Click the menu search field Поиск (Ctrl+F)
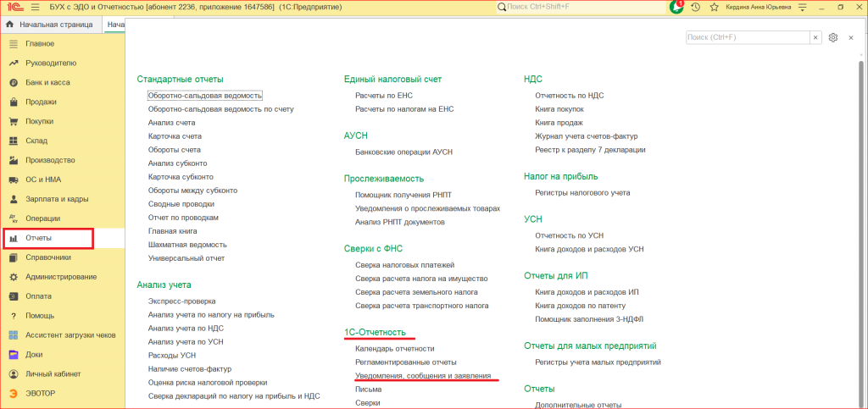This screenshot has width=868, height=409. pos(748,37)
